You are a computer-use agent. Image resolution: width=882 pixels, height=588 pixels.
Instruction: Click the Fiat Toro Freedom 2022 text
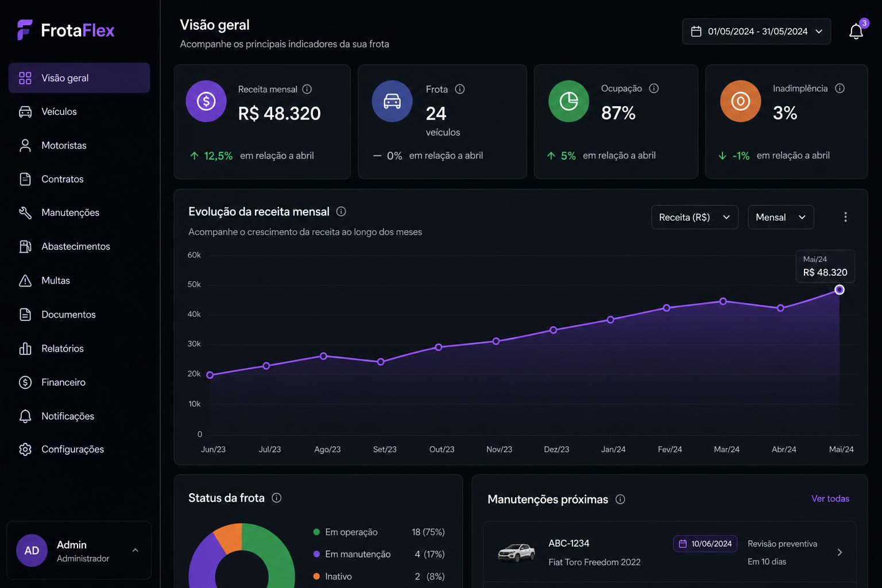[x=594, y=562]
